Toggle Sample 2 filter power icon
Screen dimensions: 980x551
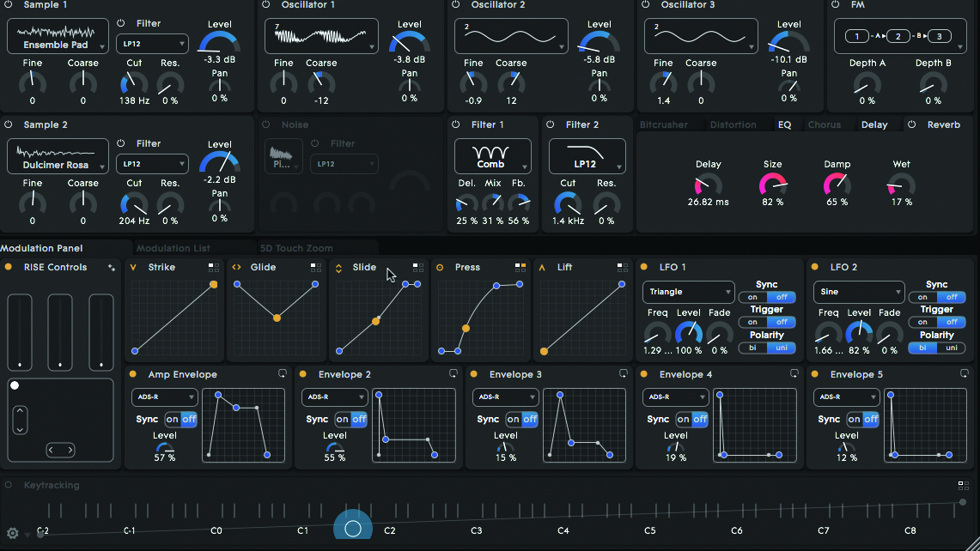click(120, 143)
